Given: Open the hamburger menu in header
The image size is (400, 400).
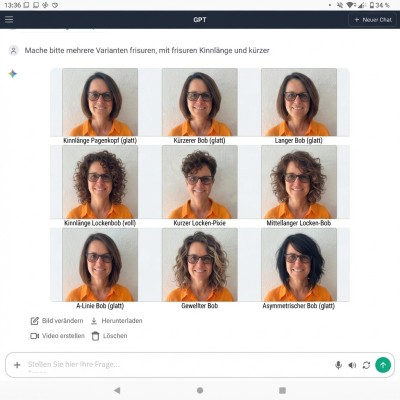Looking at the screenshot, I should click(9, 20).
